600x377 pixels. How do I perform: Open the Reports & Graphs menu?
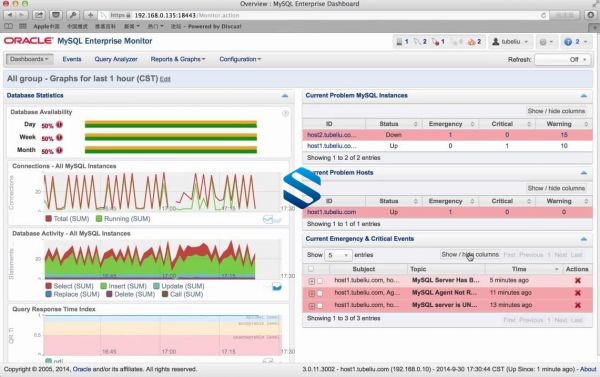coord(178,59)
